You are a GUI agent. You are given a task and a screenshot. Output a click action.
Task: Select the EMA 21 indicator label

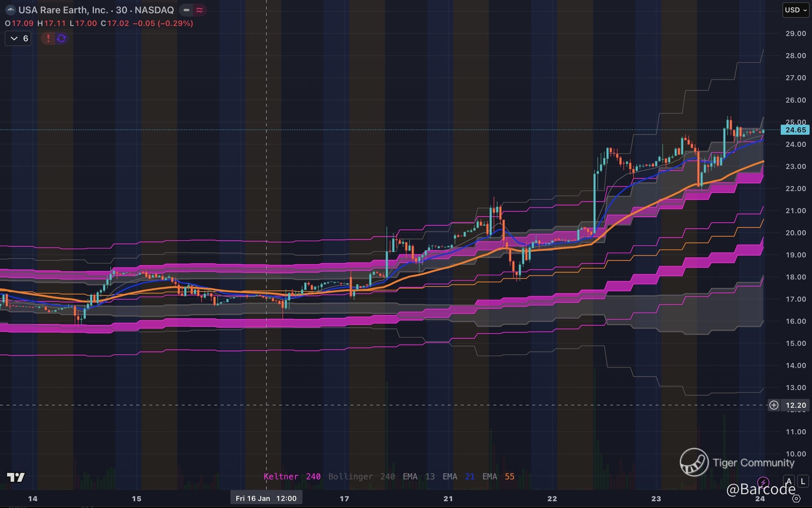tap(458, 476)
